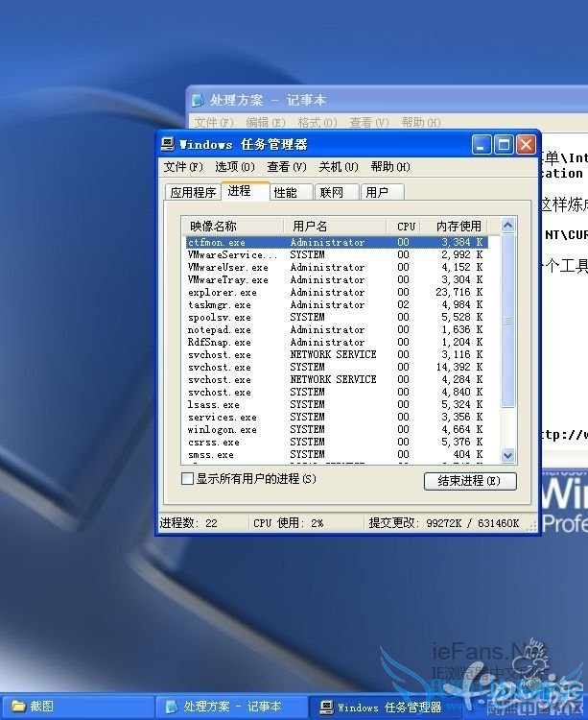Select the spoolsv.exe process row

point(337,317)
